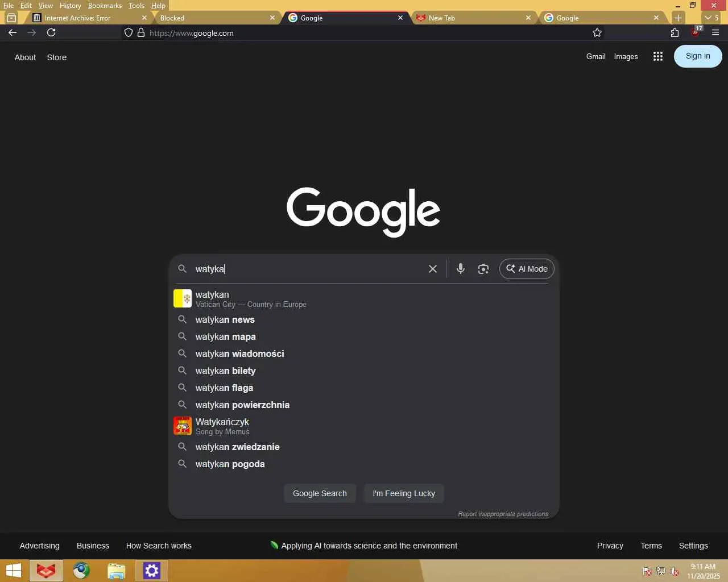This screenshot has height=582, width=728.
Task: Open the red fox browser on taskbar
Action: tap(46, 571)
